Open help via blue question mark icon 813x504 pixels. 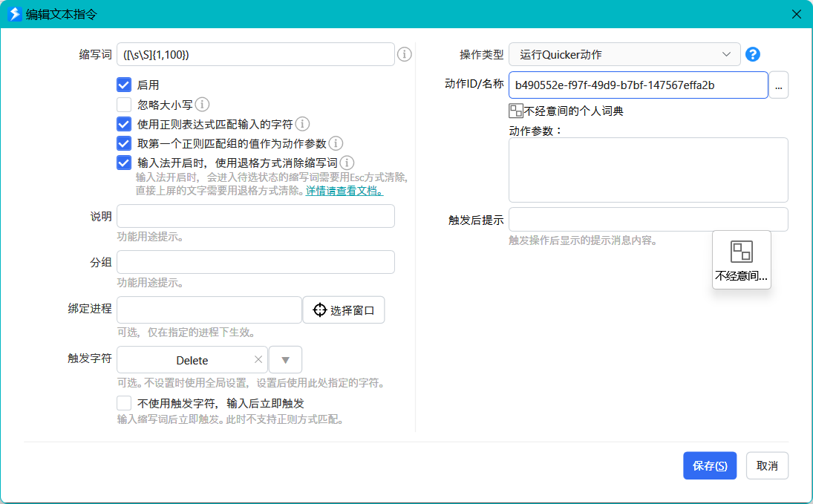pyautogui.click(x=753, y=54)
